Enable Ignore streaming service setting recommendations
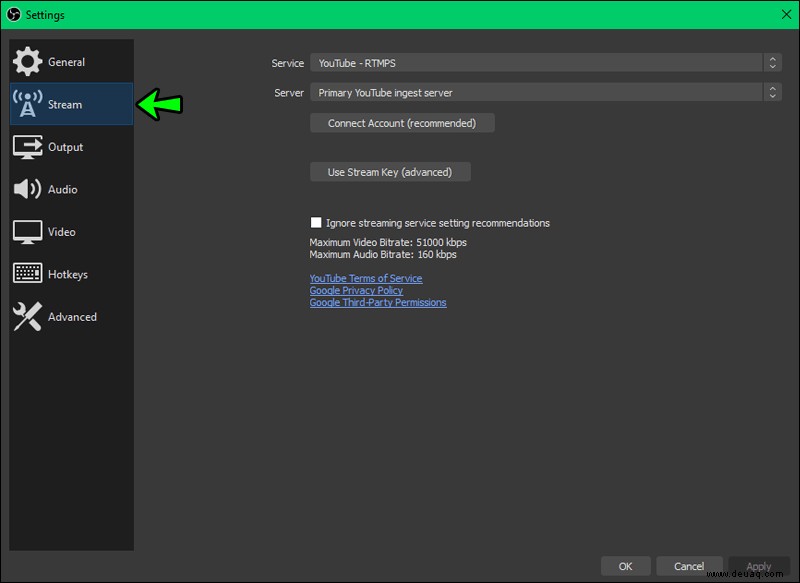This screenshot has width=800, height=583. tap(316, 222)
